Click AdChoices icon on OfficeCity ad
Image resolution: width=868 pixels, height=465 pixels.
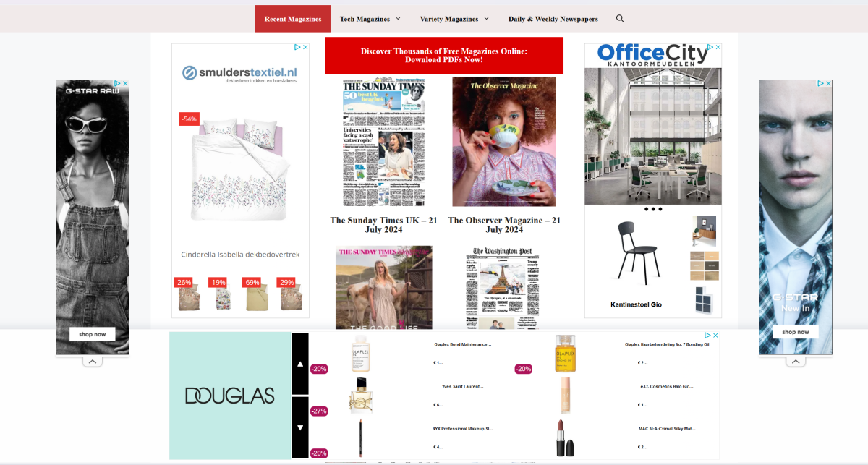[710, 47]
